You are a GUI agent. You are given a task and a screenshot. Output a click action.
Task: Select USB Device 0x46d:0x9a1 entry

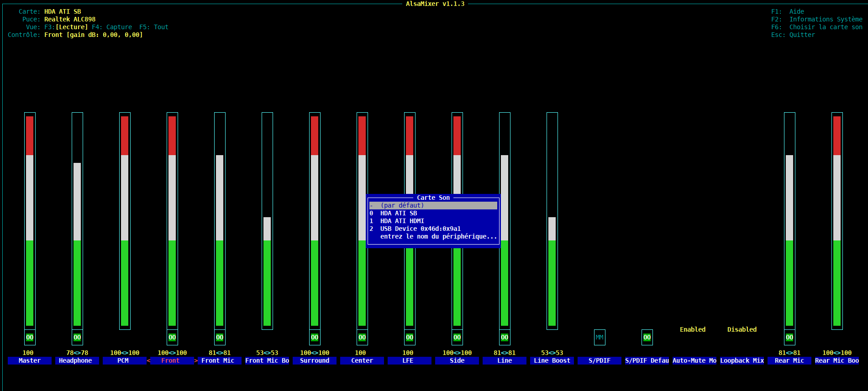click(x=420, y=229)
